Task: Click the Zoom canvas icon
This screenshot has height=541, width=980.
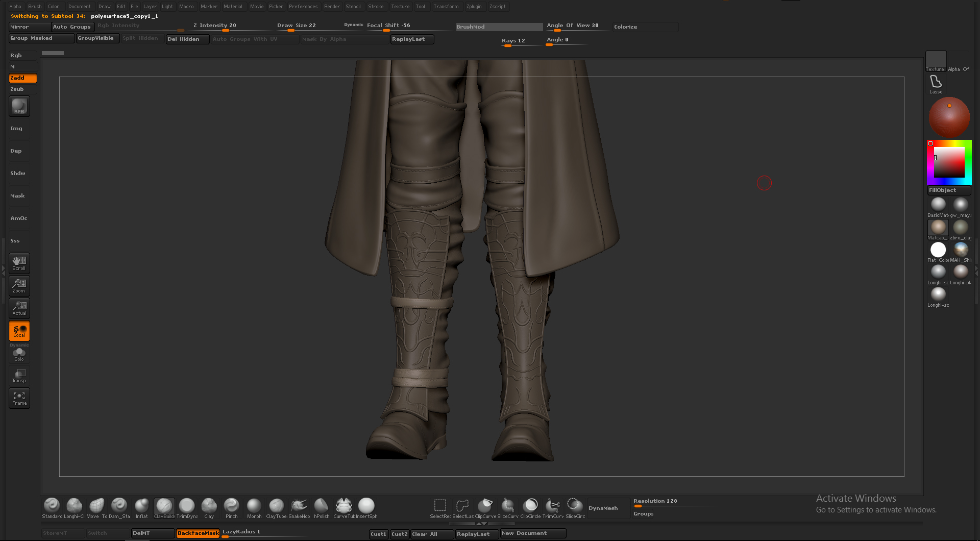Action: pyautogui.click(x=19, y=286)
